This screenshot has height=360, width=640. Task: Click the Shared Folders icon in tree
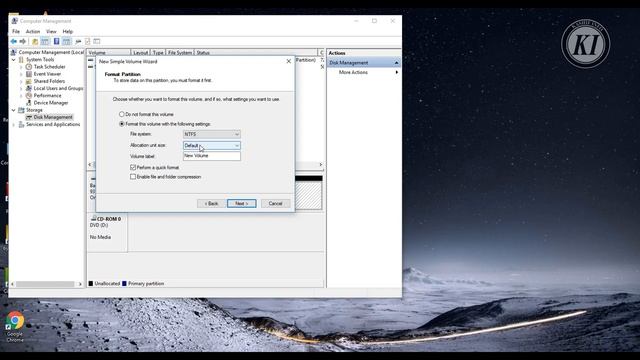coord(29,81)
